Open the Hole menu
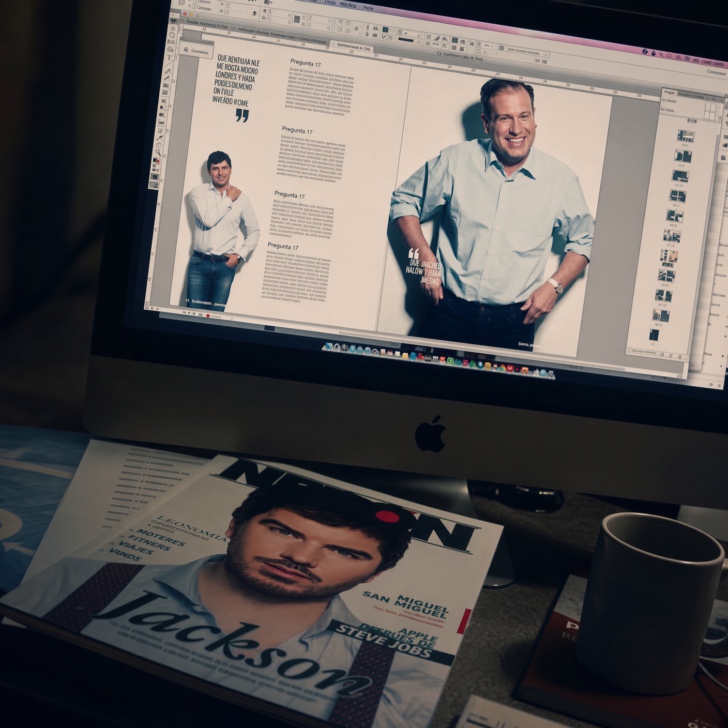Image resolution: width=728 pixels, height=728 pixels. 368,8
